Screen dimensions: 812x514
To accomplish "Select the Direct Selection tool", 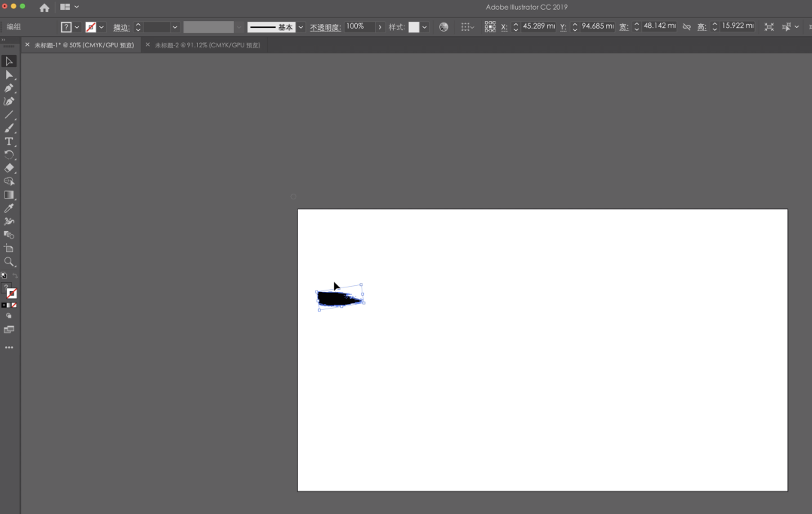I will (9, 75).
